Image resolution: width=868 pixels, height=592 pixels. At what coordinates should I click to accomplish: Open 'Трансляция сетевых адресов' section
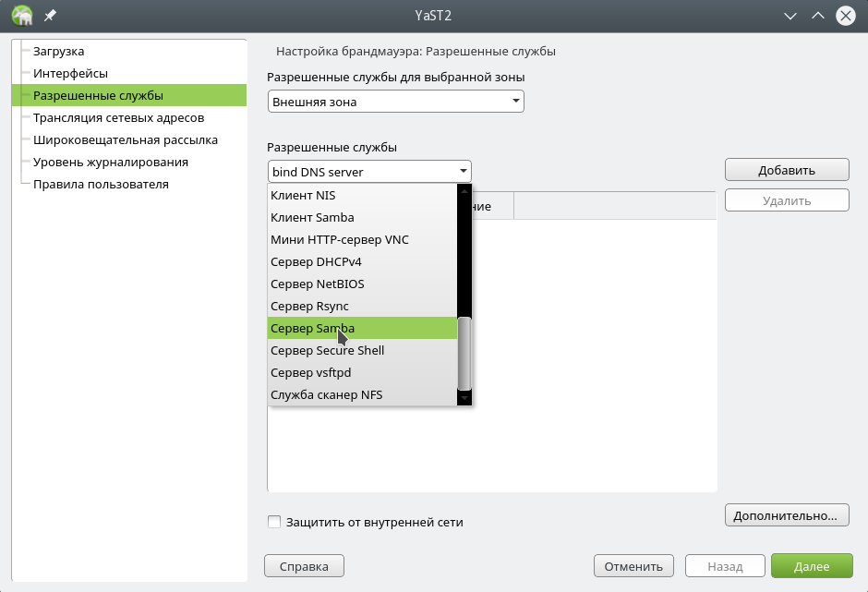pyautogui.click(x=118, y=117)
